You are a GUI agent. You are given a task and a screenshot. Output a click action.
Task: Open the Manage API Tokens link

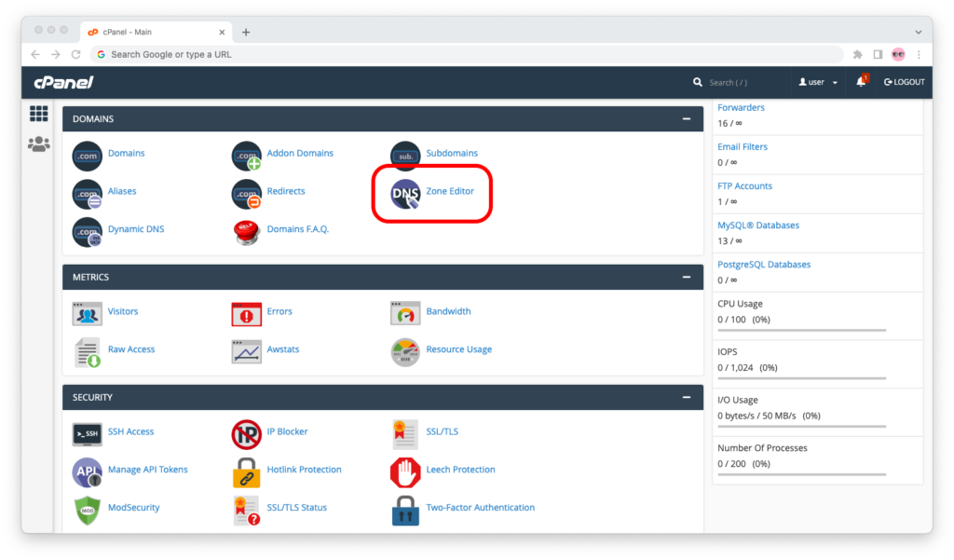[x=148, y=470]
